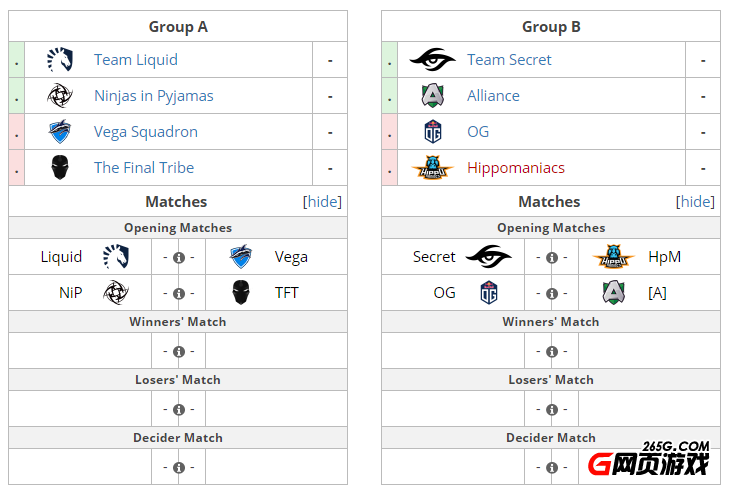Click the Alliance logo in Group B standings

[433, 95]
